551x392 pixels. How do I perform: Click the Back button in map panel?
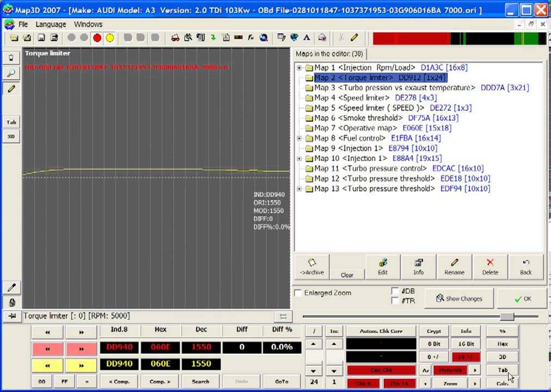(526, 267)
